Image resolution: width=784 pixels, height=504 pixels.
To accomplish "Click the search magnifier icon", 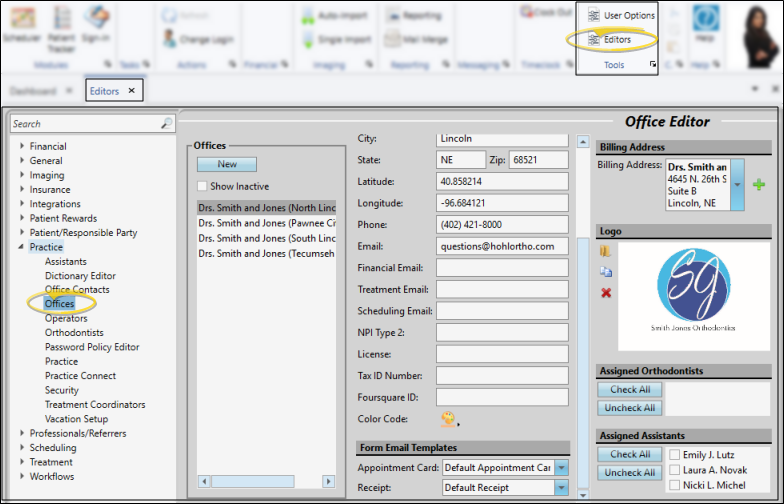I will coord(166,124).
